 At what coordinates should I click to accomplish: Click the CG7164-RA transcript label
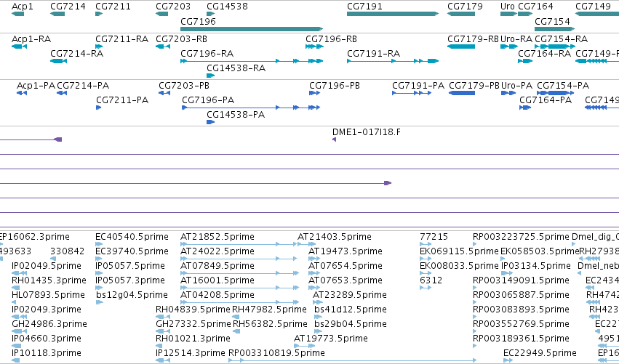(544, 54)
